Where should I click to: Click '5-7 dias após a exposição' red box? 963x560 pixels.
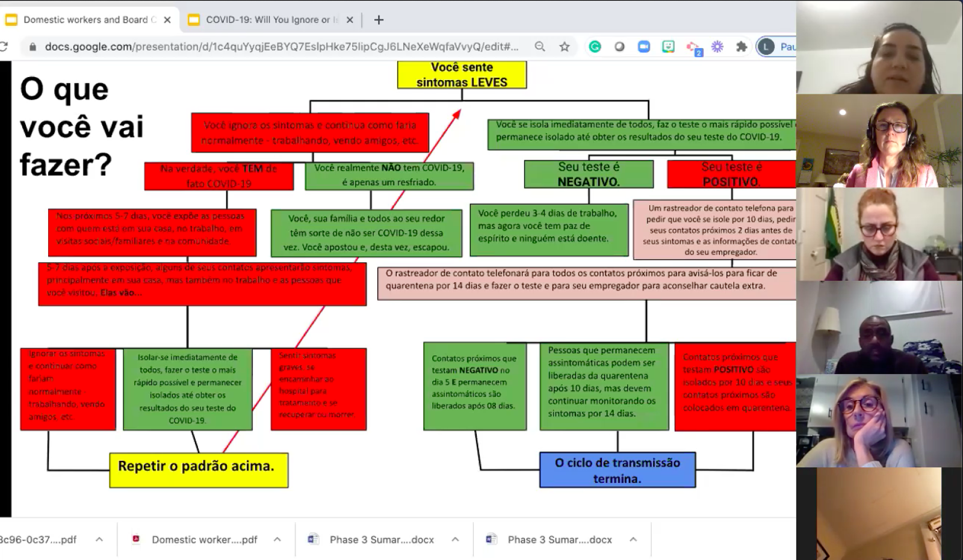(x=202, y=284)
